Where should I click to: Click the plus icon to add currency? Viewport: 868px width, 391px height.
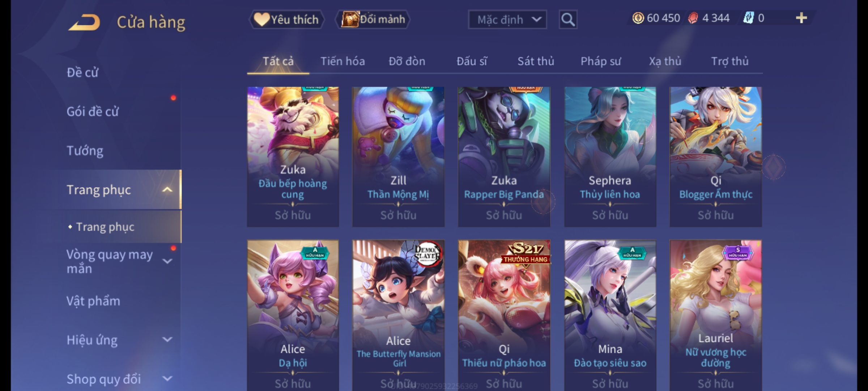pyautogui.click(x=801, y=18)
